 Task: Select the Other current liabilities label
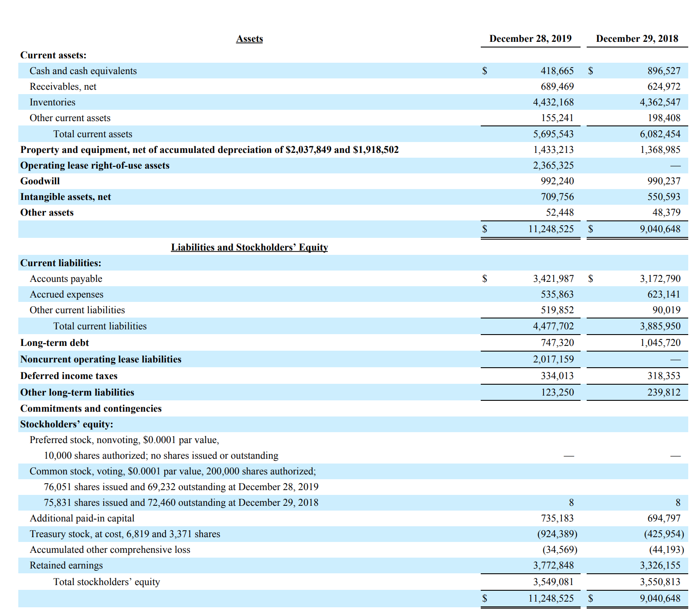pos(77,310)
